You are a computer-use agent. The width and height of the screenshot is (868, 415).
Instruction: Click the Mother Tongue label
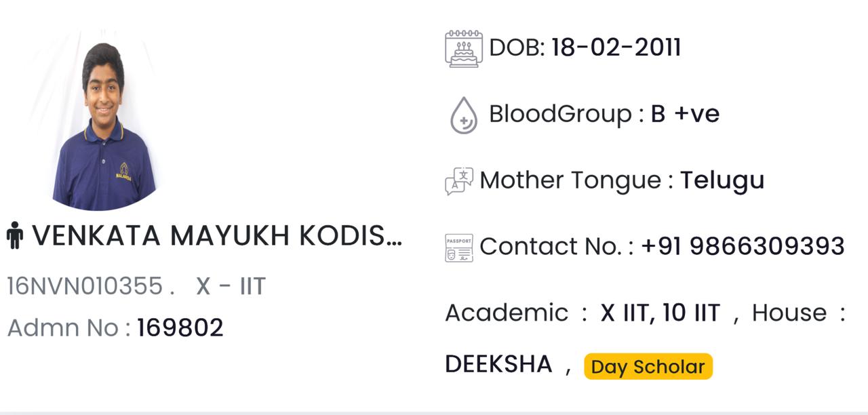tap(570, 180)
